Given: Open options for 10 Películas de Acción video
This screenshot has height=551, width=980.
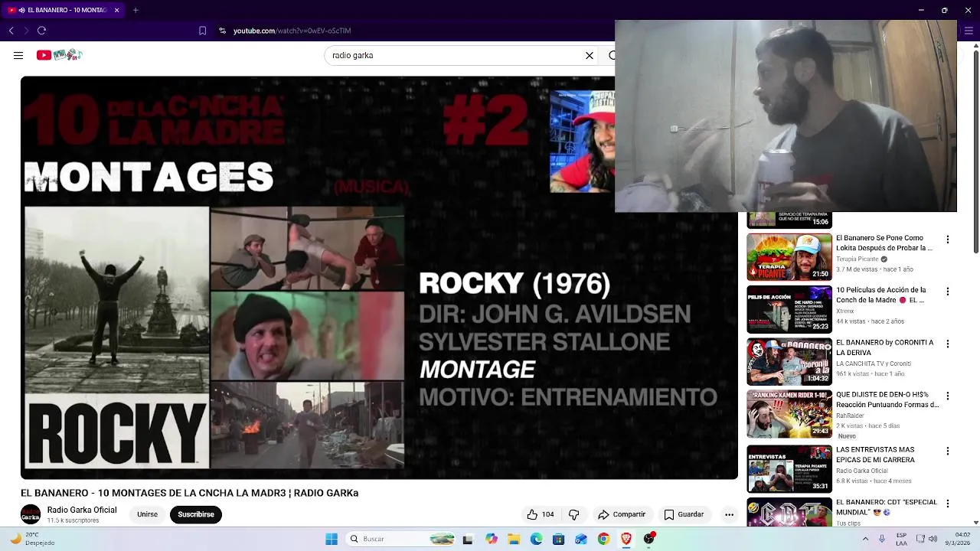Looking at the screenshot, I should click(x=948, y=292).
